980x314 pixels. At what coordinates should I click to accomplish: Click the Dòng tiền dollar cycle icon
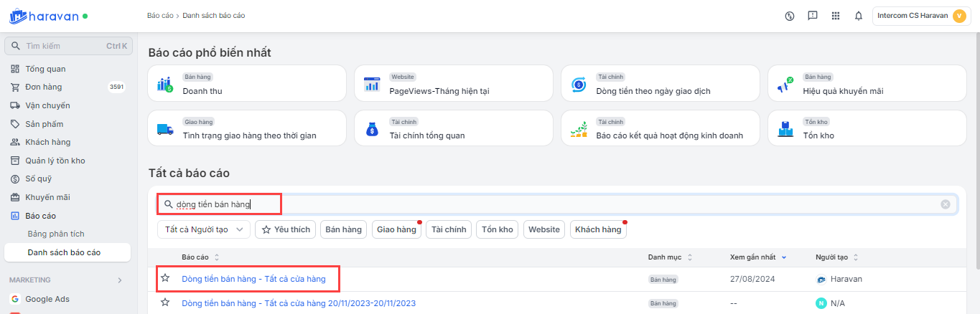pyautogui.click(x=579, y=85)
